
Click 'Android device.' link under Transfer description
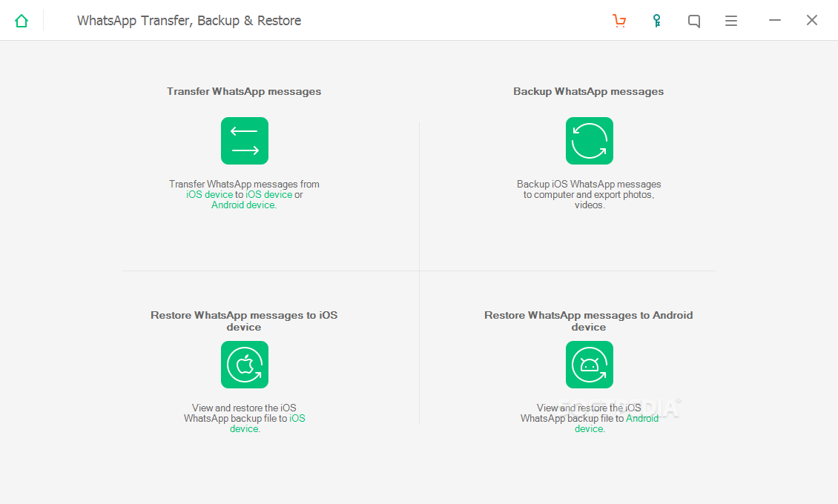[244, 205]
